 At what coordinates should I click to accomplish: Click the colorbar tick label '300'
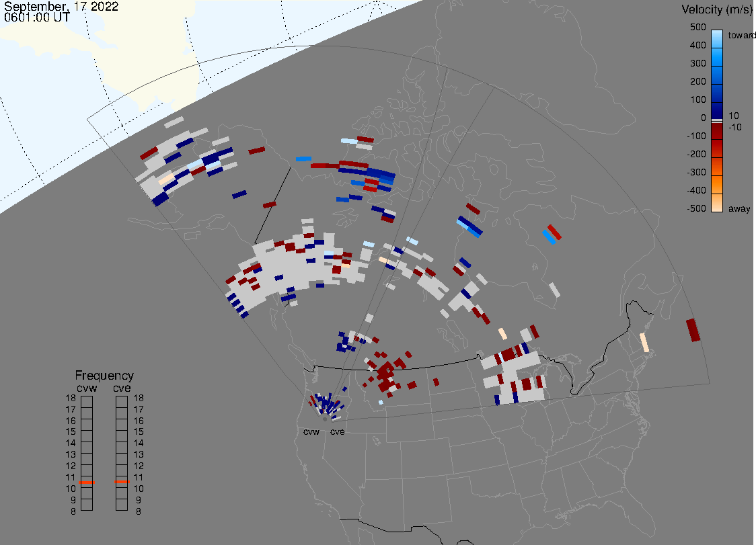[697, 64]
